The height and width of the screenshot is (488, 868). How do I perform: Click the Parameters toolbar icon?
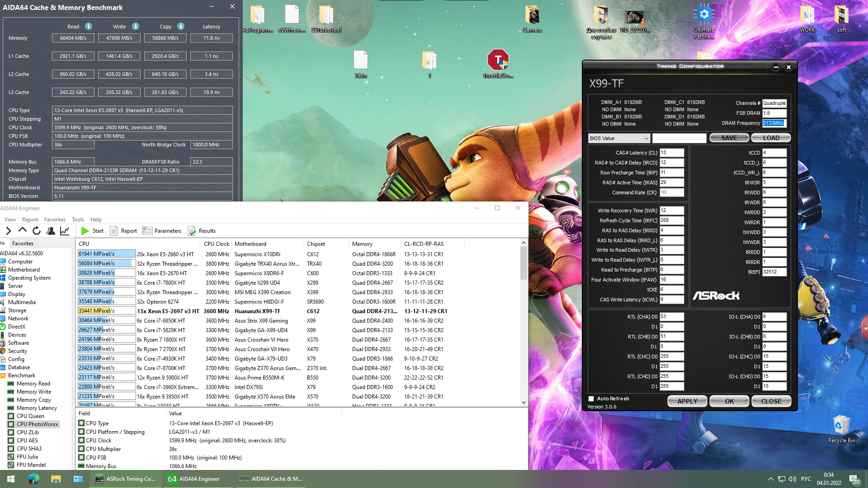[147, 231]
